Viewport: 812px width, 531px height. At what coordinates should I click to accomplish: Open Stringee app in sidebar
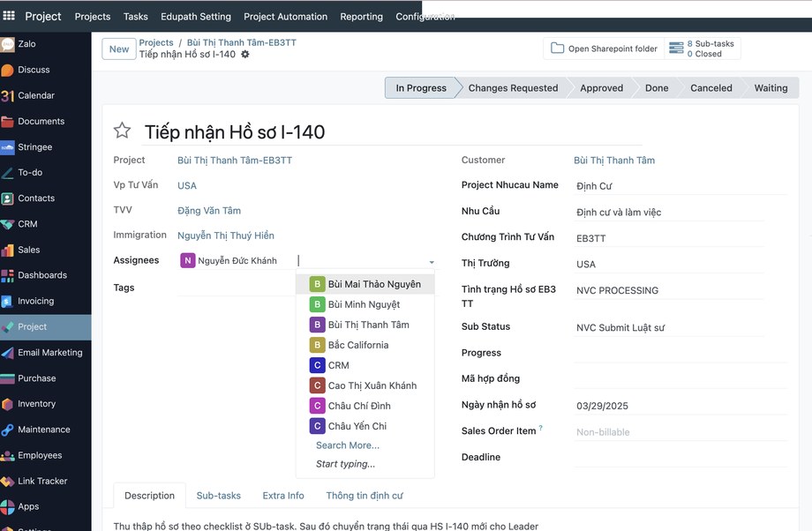point(46,147)
